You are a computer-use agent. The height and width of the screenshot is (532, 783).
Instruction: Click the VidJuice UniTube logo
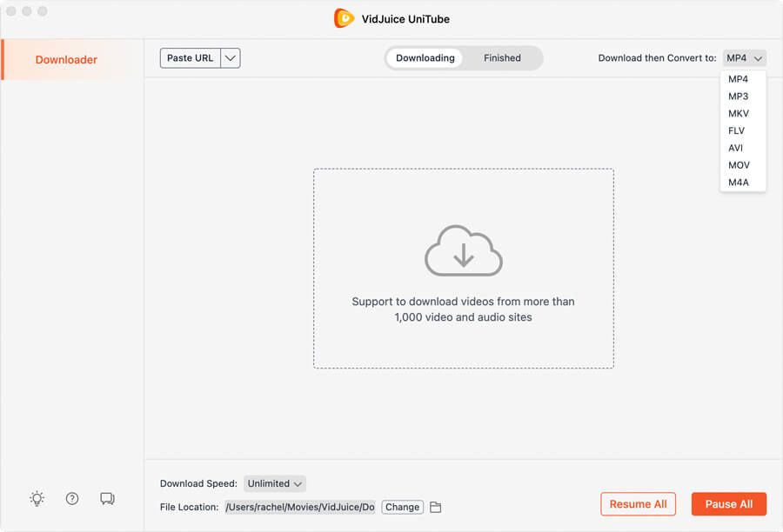[344, 18]
